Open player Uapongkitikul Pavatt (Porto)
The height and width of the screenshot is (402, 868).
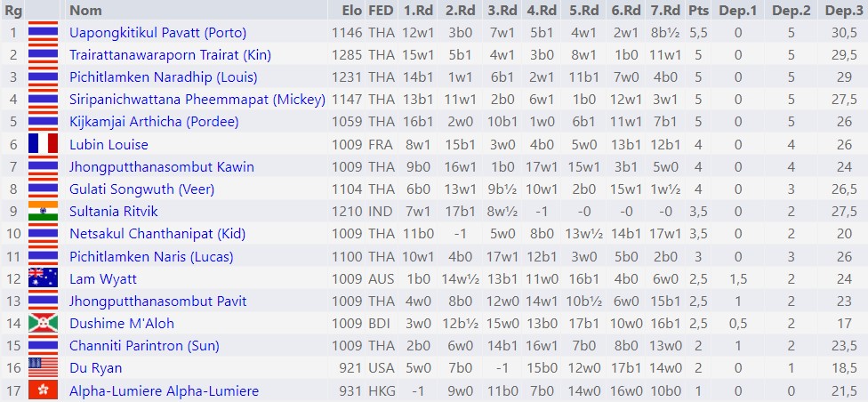click(157, 33)
